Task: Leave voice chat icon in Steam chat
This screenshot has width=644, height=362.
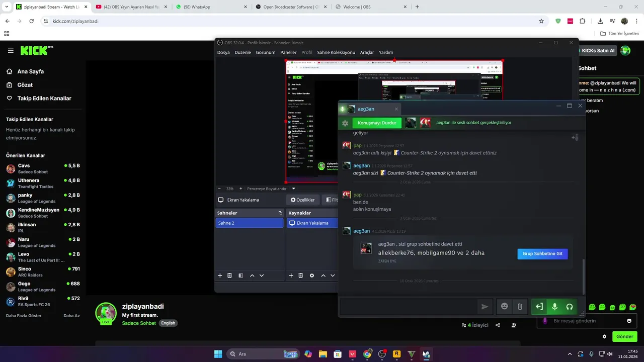Action: 539,307
